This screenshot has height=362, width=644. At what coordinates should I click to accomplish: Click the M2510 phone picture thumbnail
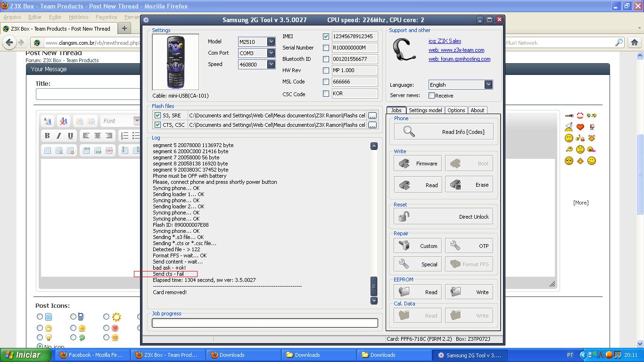(175, 62)
